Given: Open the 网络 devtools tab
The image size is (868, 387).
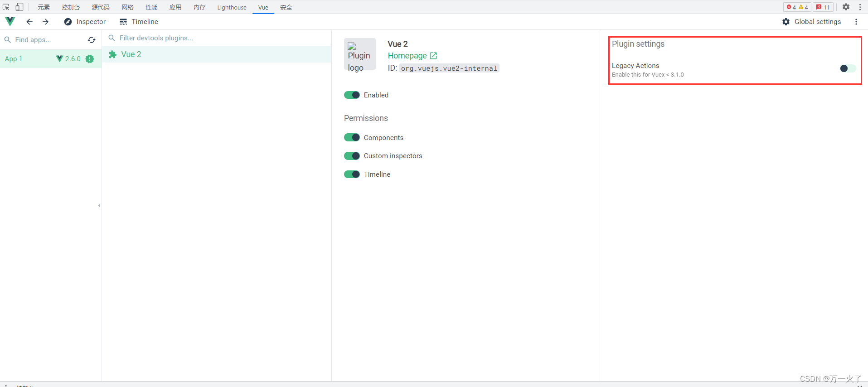Looking at the screenshot, I should coord(127,7).
